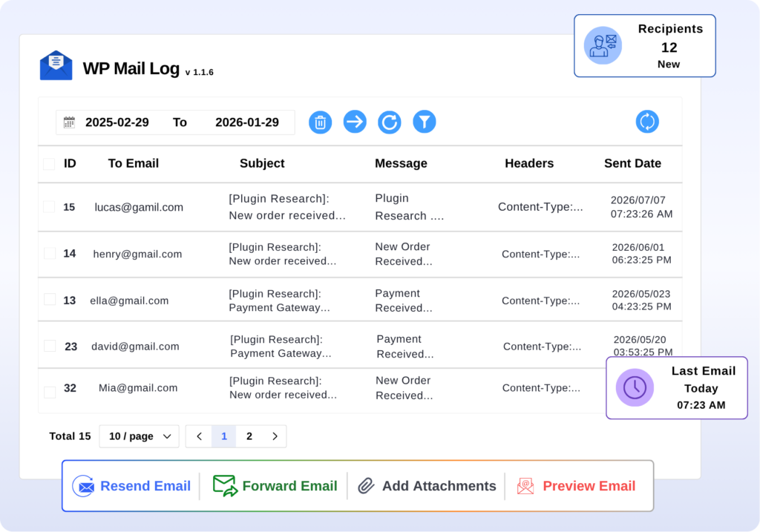Click the 'Plugin Research ....' message cell
The width and height of the screenshot is (760, 532).
click(410, 207)
